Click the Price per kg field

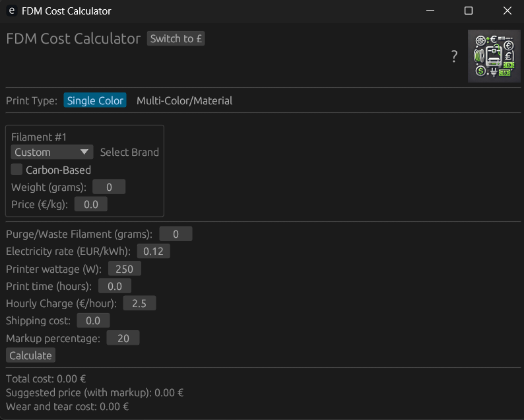tap(91, 204)
